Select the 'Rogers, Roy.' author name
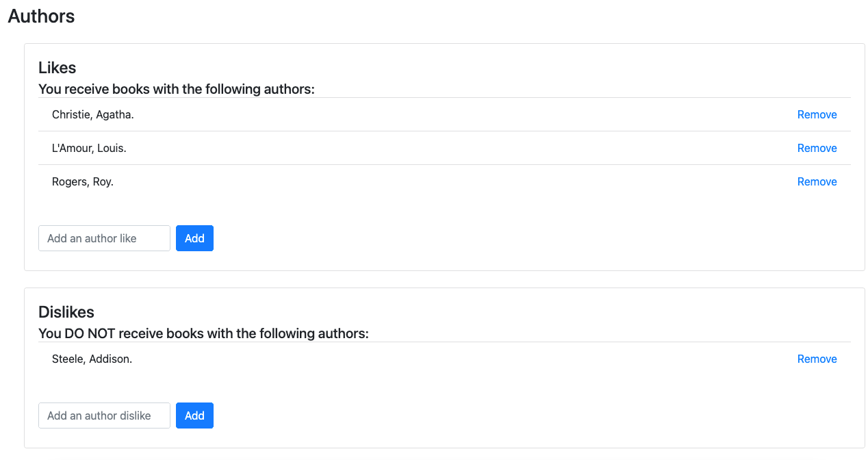 [82, 182]
